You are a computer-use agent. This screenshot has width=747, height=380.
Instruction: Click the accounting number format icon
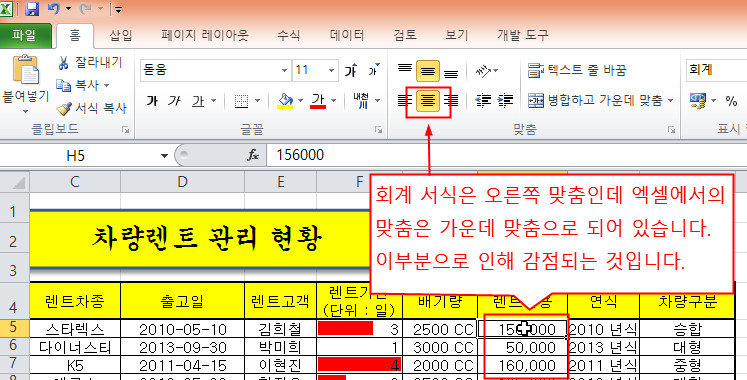(x=698, y=100)
